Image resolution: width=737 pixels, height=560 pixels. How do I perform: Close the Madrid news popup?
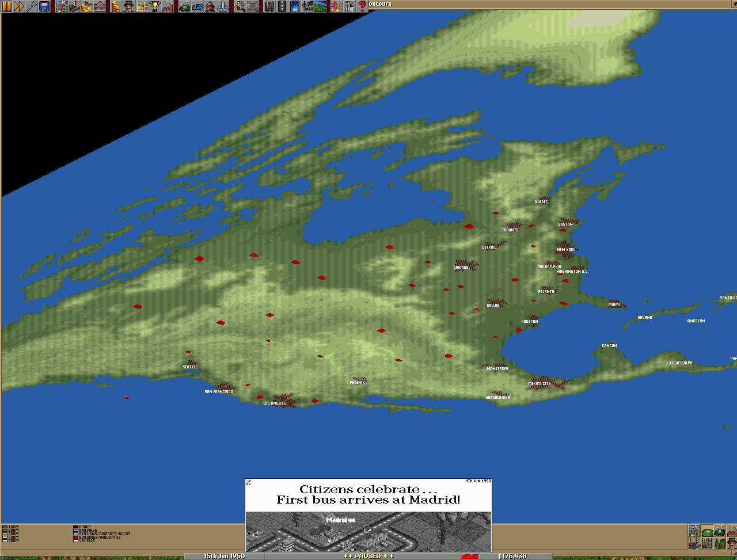click(248, 482)
